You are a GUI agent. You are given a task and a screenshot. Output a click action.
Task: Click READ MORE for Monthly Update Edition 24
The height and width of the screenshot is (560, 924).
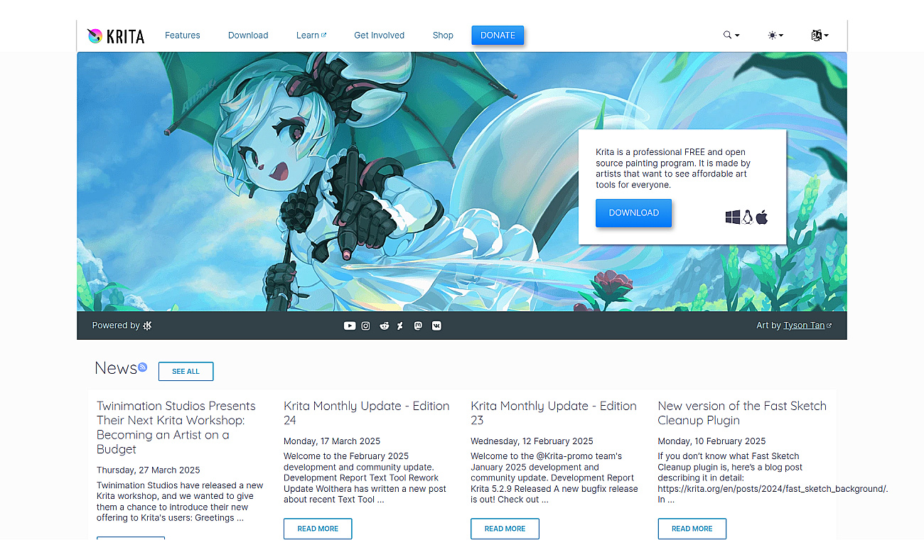coord(318,529)
